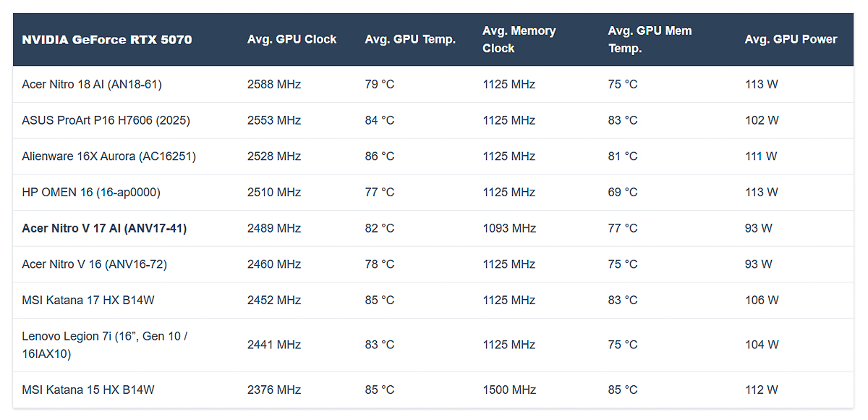Click the Acer Nitro 18 AI (AN18-61) row name
The width and height of the screenshot is (868, 420).
point(92,84)
